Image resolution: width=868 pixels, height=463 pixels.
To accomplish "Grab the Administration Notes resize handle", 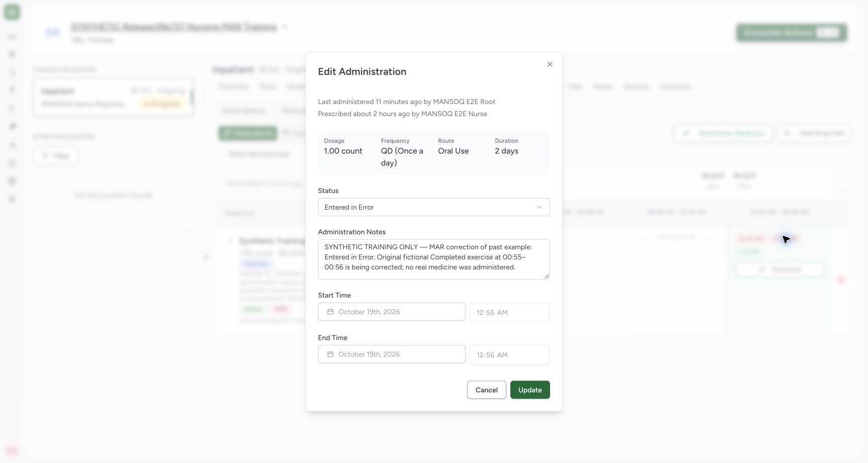I will coord(547,276).
